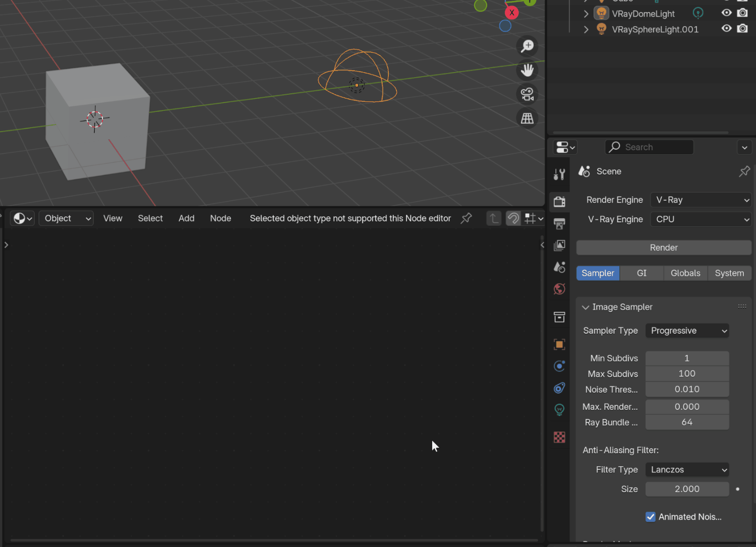Open the Render Engine dropdown
This screenshot has height=547, width=756.
point(701,200)
